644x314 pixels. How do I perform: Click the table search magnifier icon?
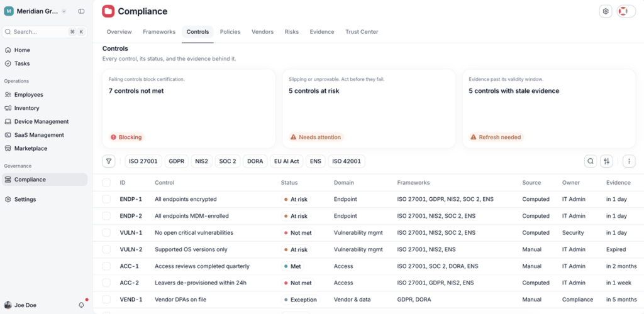click(x=591, y=161)
